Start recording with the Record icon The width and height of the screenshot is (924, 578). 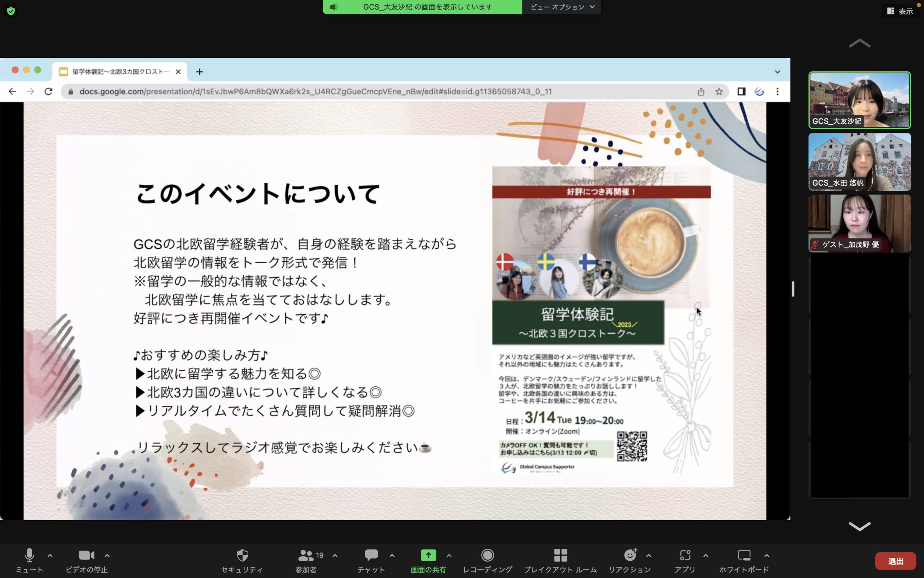click(488, 555)
